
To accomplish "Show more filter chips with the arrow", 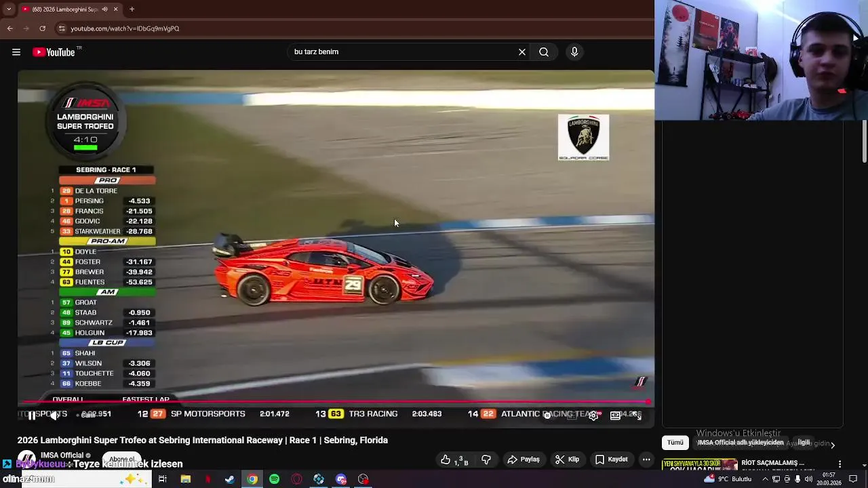I will click(x=833, y=445).
